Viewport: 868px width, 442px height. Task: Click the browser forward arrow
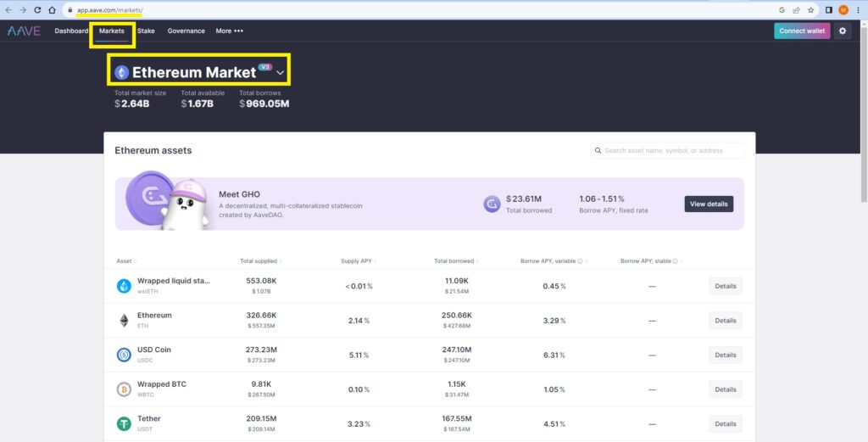click(x=23, y=10)
